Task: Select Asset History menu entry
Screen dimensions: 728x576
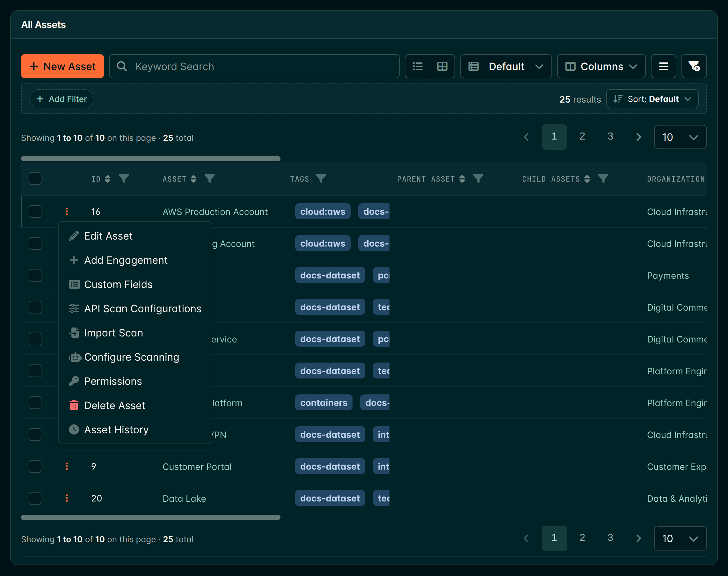Action: click(135, 430)
